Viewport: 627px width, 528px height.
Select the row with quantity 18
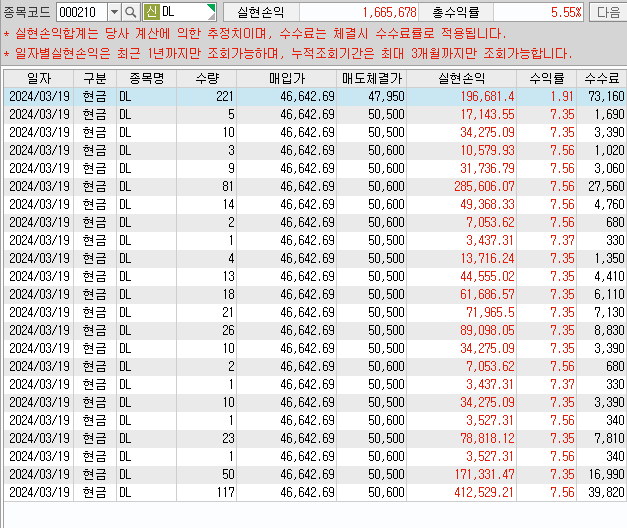click(x=315, y=294)
